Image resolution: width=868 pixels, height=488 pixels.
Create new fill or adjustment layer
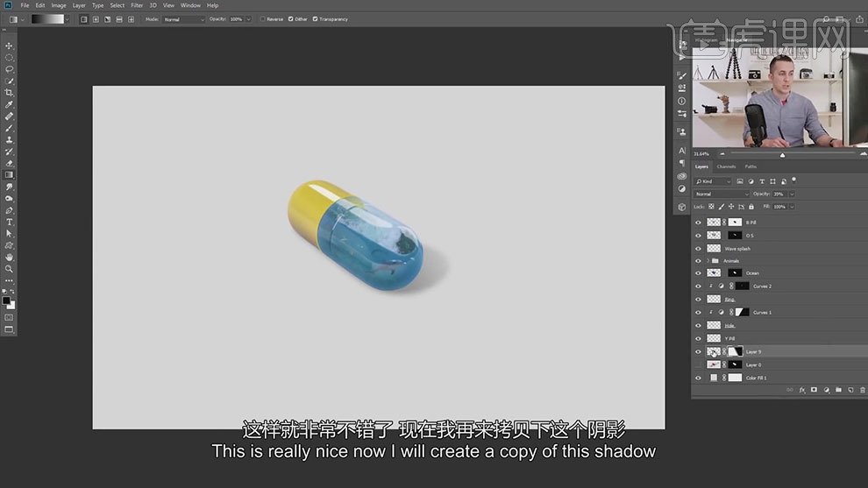tap(826, 390)
